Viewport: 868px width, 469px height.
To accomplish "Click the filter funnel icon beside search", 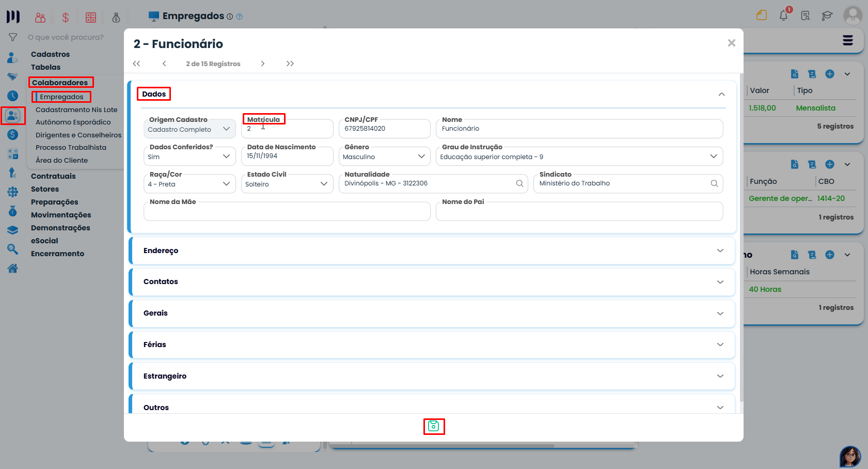I will [13, 37].
